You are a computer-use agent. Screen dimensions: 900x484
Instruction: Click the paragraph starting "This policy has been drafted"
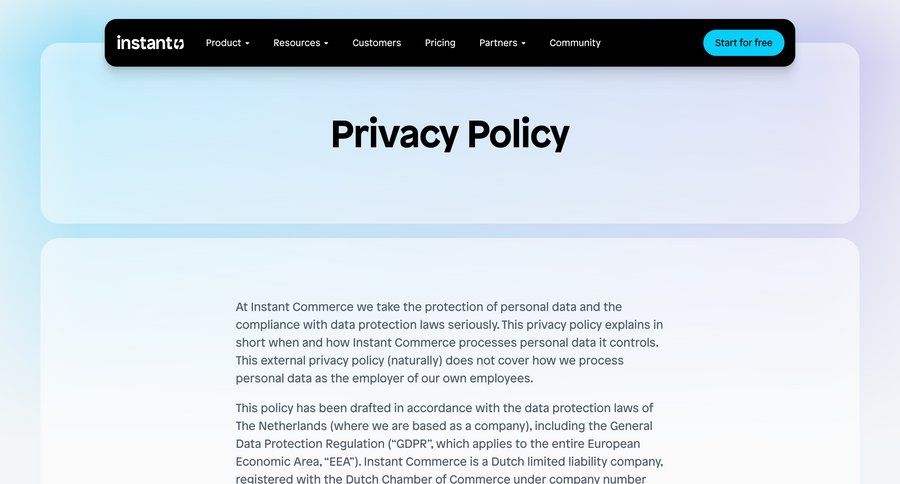449,443
